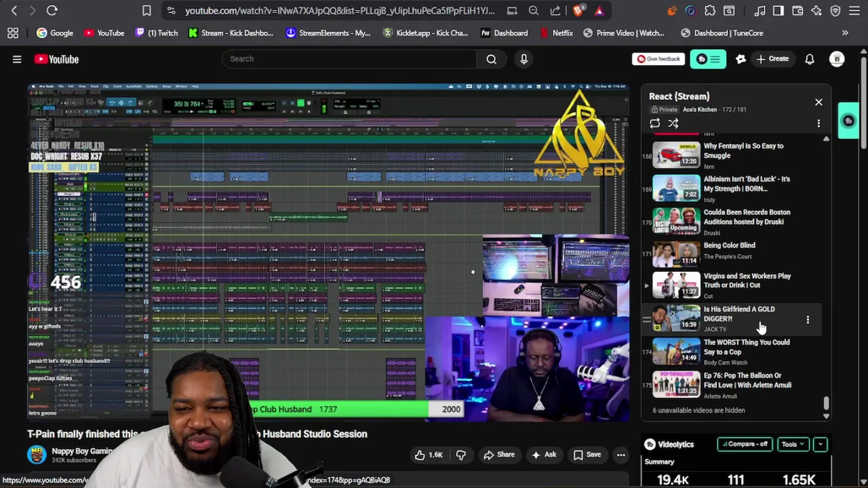Image resolution: width=868 pixels, height=488 pixels.
Task: Select Being Color Blind playlist video
Action: (732, 254)
